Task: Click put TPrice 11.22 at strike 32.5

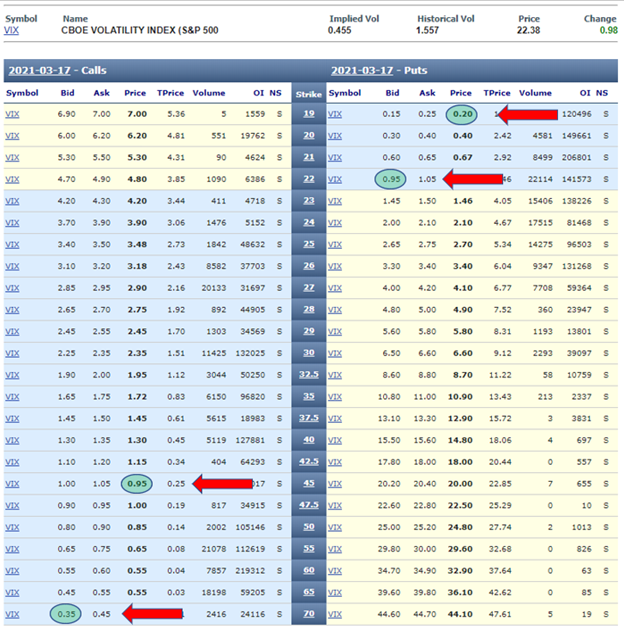Action: click(500, 375)
